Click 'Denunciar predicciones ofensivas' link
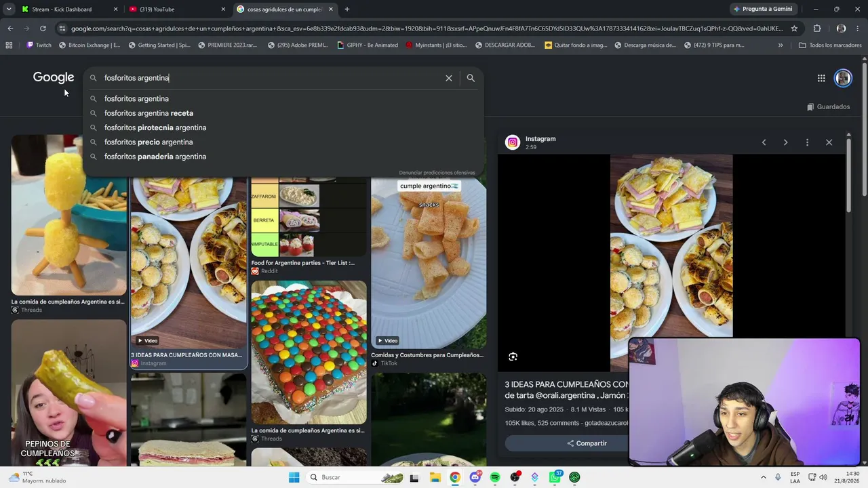Viewport: 868px width, 488px height. pyautogui.click(x=437, y=173)
